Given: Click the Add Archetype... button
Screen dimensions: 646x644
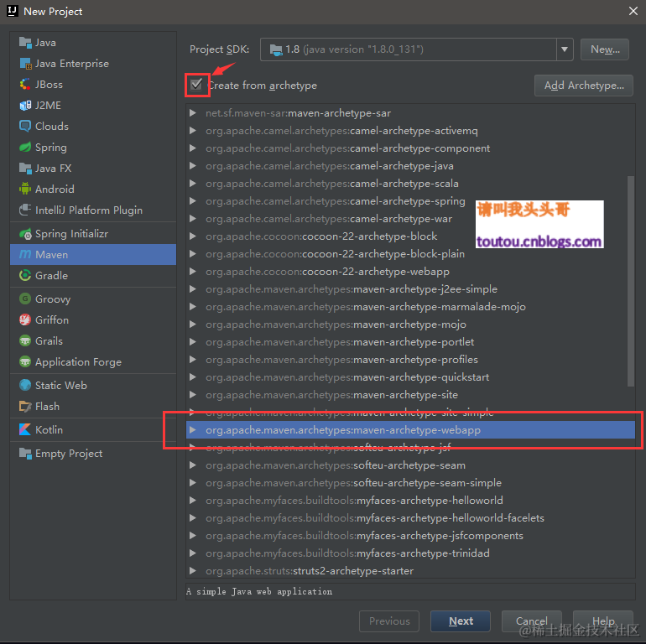Looking at the screenshot, I should click(x=583, y=86).
